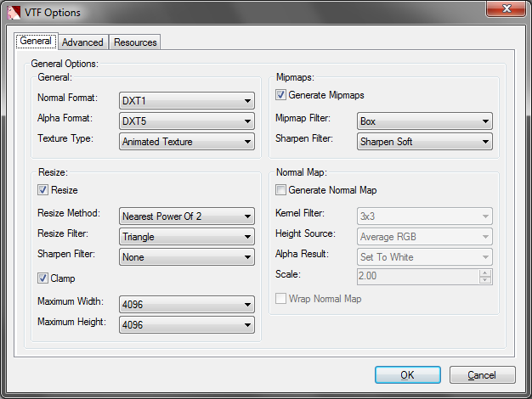Viewport: 532px width, 399px height.
Task: Expand the Texture Type dropdown
Action: 187,142
